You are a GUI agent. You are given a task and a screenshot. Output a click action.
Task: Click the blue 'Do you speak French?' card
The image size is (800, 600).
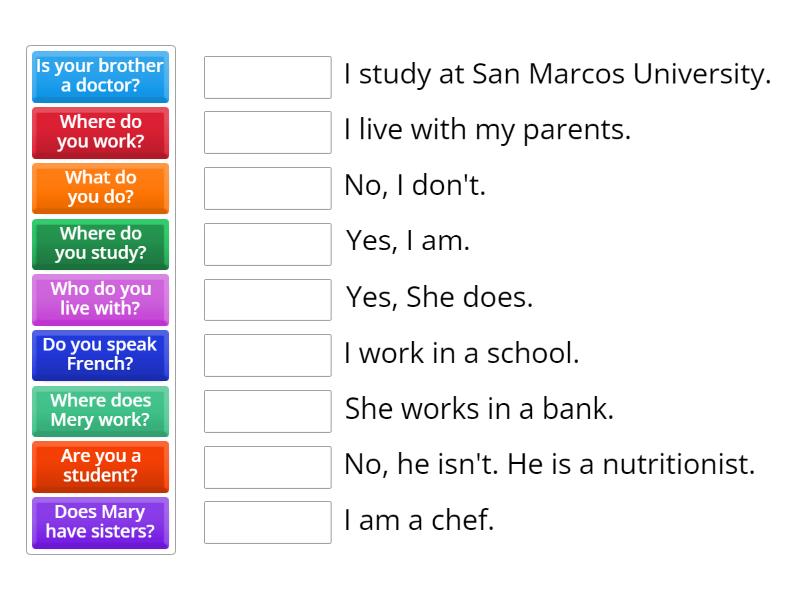pyautogui.click(x=100, y=355)
